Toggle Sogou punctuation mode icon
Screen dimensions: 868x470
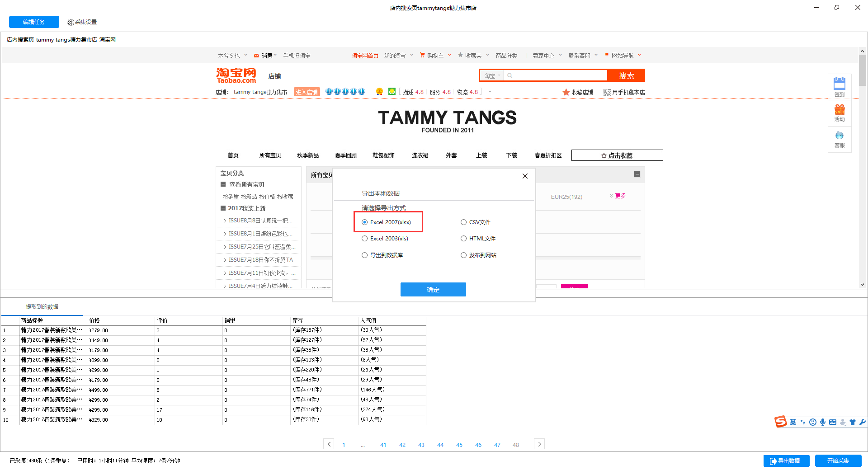coord(803,422)
